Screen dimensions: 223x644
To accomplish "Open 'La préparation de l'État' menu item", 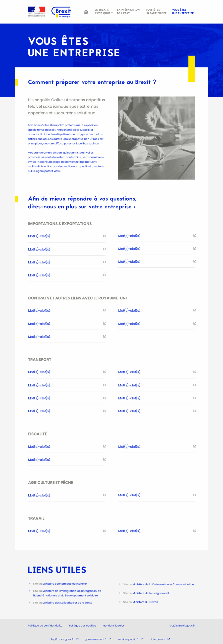I will (128, 11).
